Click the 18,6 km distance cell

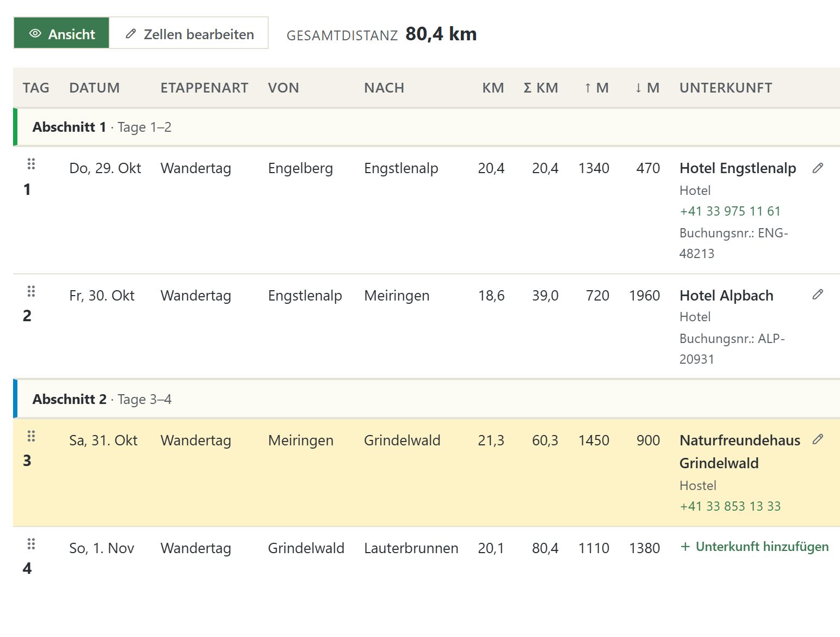(491, 296)
